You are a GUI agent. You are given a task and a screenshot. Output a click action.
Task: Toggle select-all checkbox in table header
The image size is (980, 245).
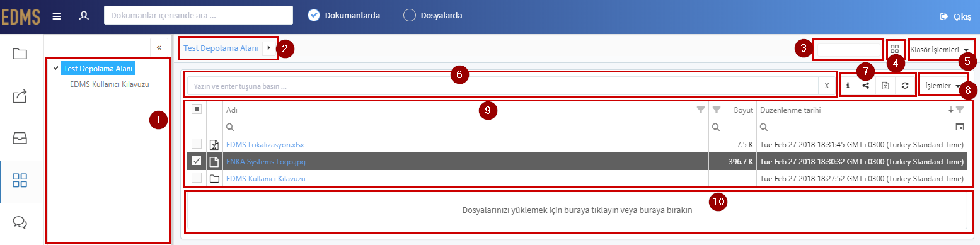pyautogui.click(x=197, y=110)
